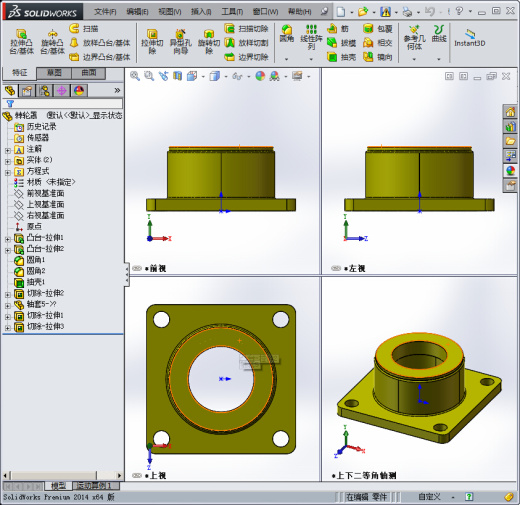Choose the 放样凸台/基体 loft tool
This screenshot has height=505, width=520.
click(100, 43)
